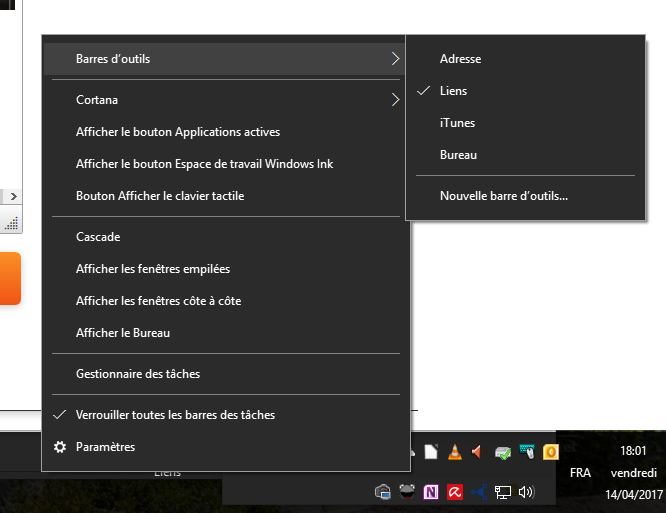Open the OneNote tray icon
Viewport: 666px width, 513px height.
click(431, 491)
